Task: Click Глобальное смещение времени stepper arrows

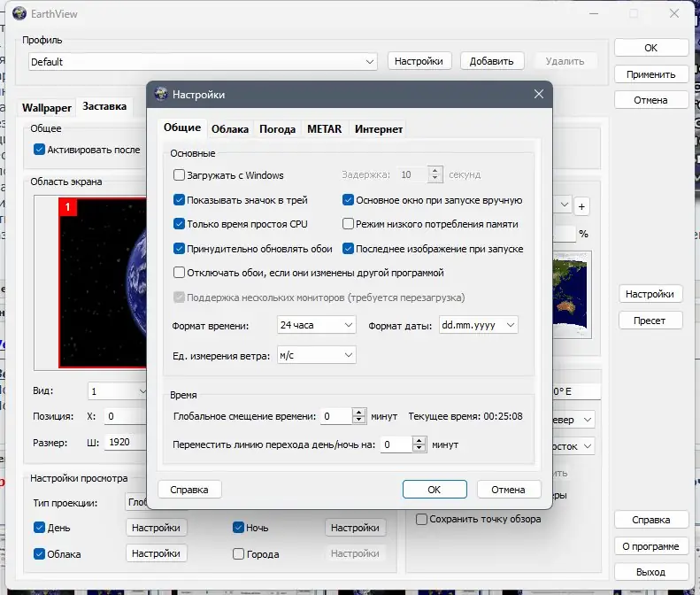Action: coord(359,416)
